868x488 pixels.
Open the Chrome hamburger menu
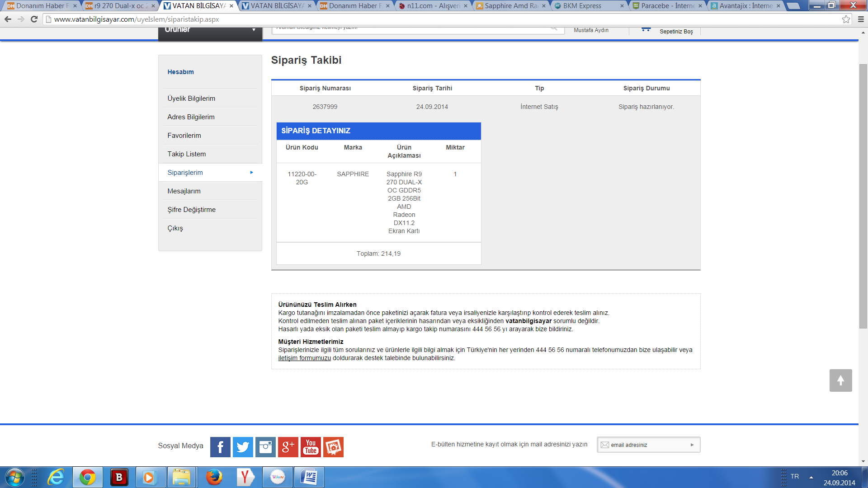pos(861,19)
